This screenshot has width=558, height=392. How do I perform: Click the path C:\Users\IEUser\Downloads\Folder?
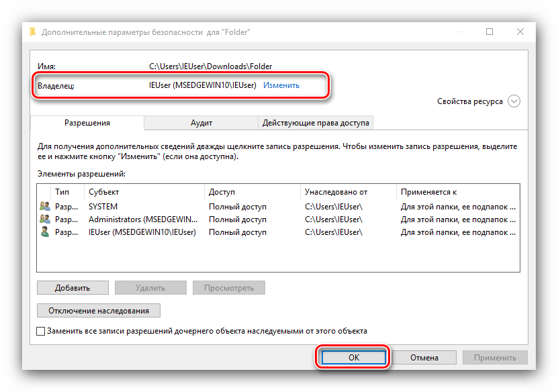coord(210,66)
